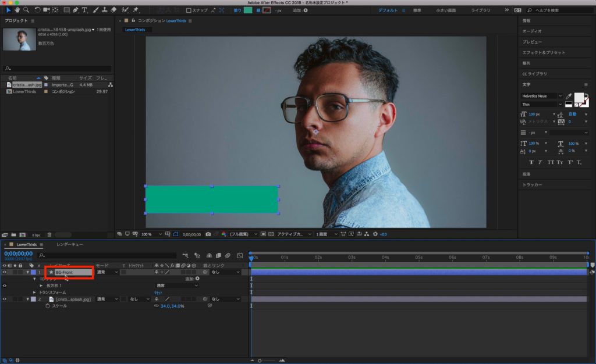596x364 pixels.
Task: Enable the スナップ snapping checkbox
Action: pos(188,10)
